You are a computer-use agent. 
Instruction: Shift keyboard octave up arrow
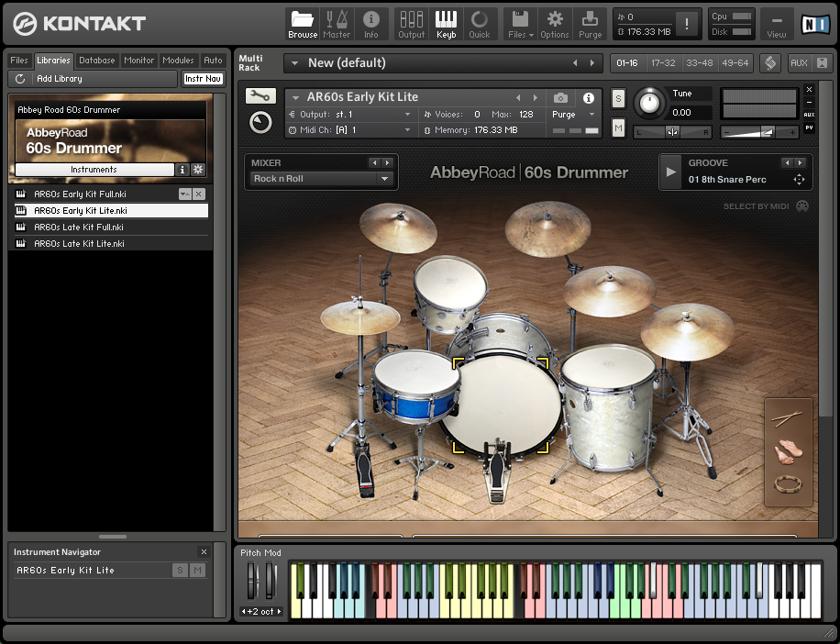tap(279, 611)
